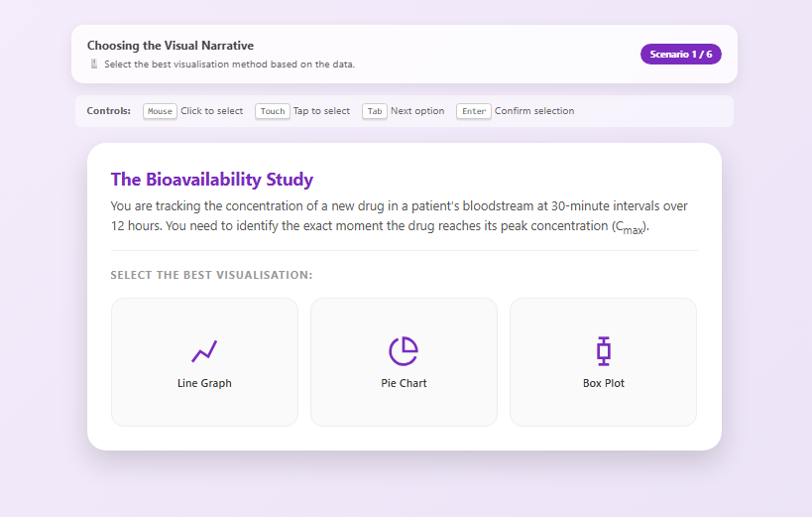This screenshot has height=517, width=812.
Task: Click the "Click to select" hint text
Action: pyautogui.click(x=211, y=111)
